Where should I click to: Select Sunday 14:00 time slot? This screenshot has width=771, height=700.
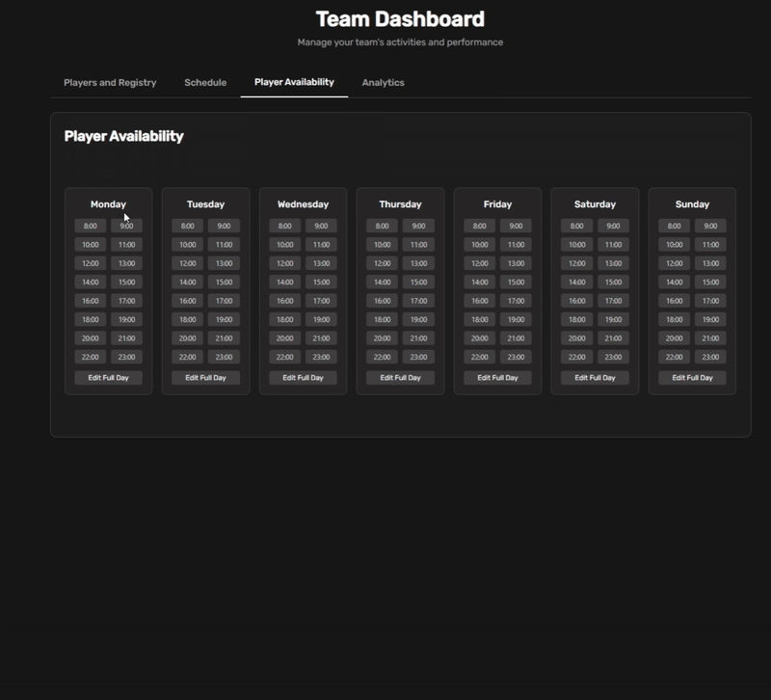pyautogui.click(x=674, y=283)
